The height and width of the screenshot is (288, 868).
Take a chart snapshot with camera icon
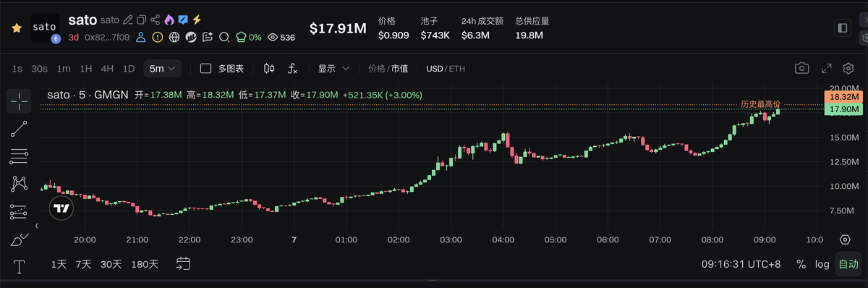(x=801, y=68)
